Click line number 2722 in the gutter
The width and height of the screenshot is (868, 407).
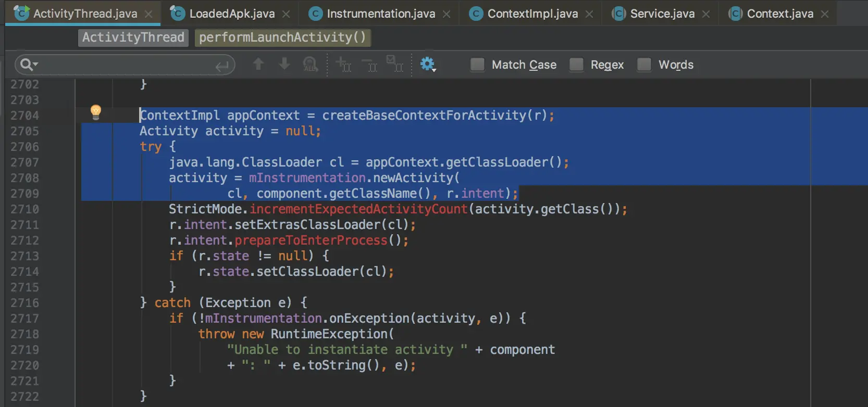(24, 397)
